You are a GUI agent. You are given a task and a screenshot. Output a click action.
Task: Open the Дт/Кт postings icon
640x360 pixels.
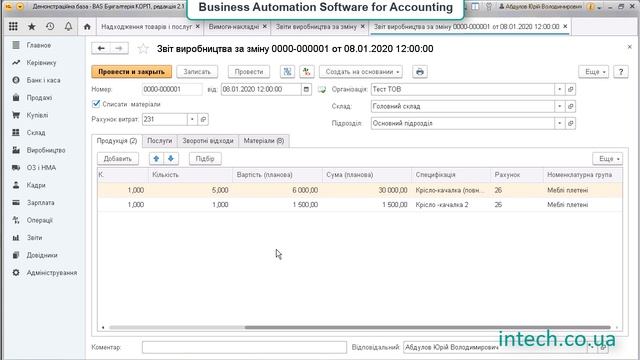coord(307,72)
